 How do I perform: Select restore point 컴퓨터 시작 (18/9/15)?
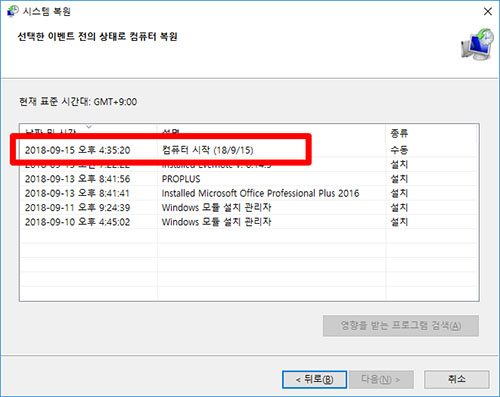tap(249, 150)
